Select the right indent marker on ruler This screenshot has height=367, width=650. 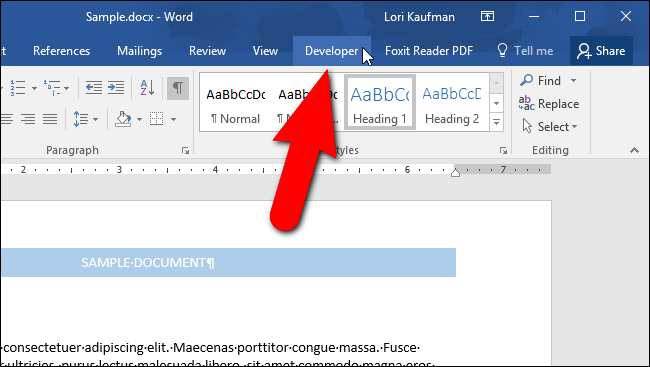tap(455, 172)
